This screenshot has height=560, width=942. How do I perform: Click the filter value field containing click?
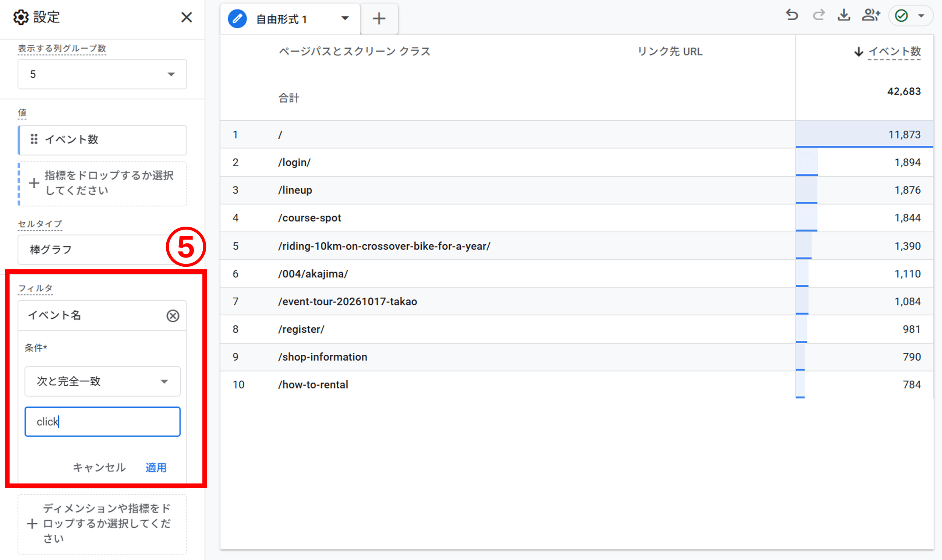click(x=103, y=422)
